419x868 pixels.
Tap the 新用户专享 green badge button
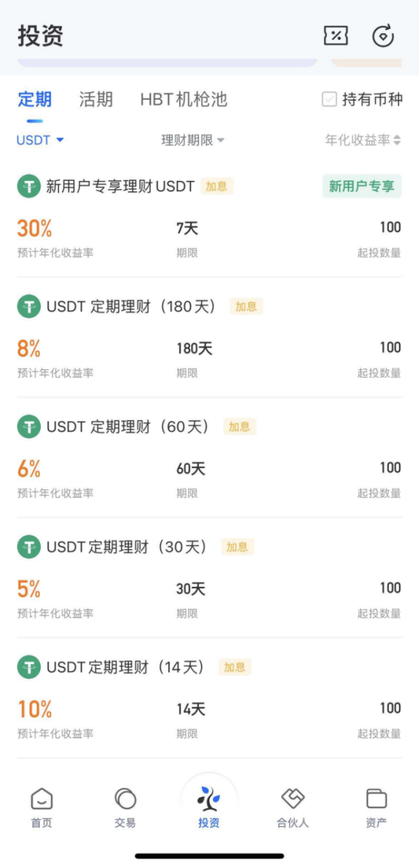(x=361, y=187)
